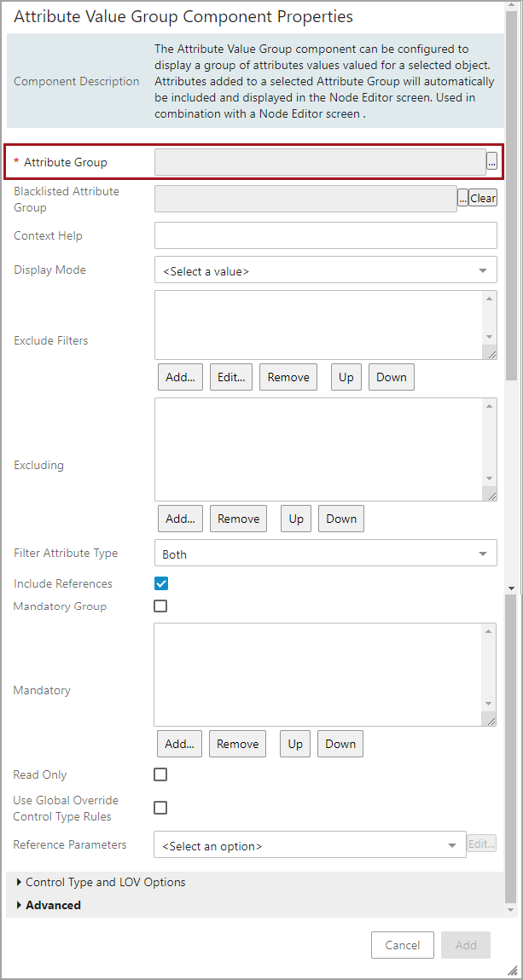Open the Blacklisted Attribute Group picker icon
The height and width of the screenshot is (980, 523).
[x=462, y=197]
